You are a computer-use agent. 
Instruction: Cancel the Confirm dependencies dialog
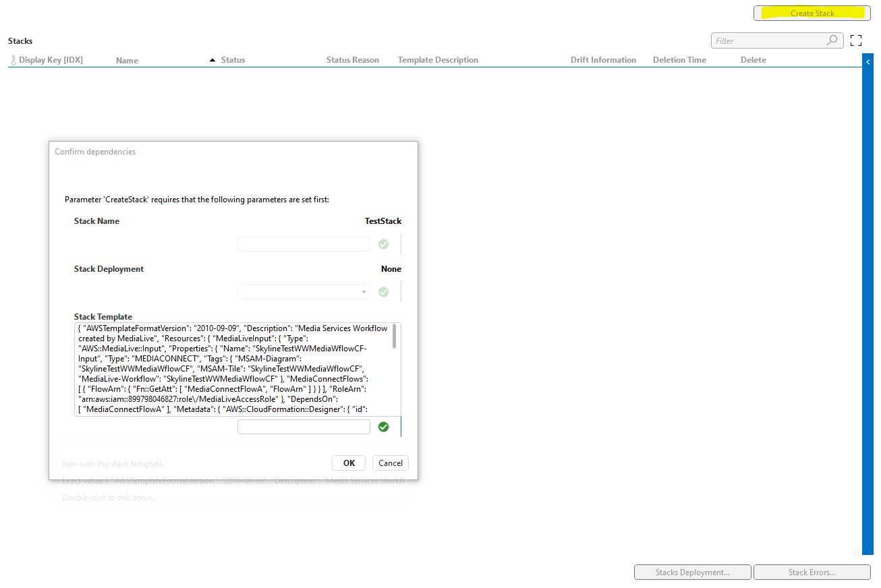[x=391, y=463]
